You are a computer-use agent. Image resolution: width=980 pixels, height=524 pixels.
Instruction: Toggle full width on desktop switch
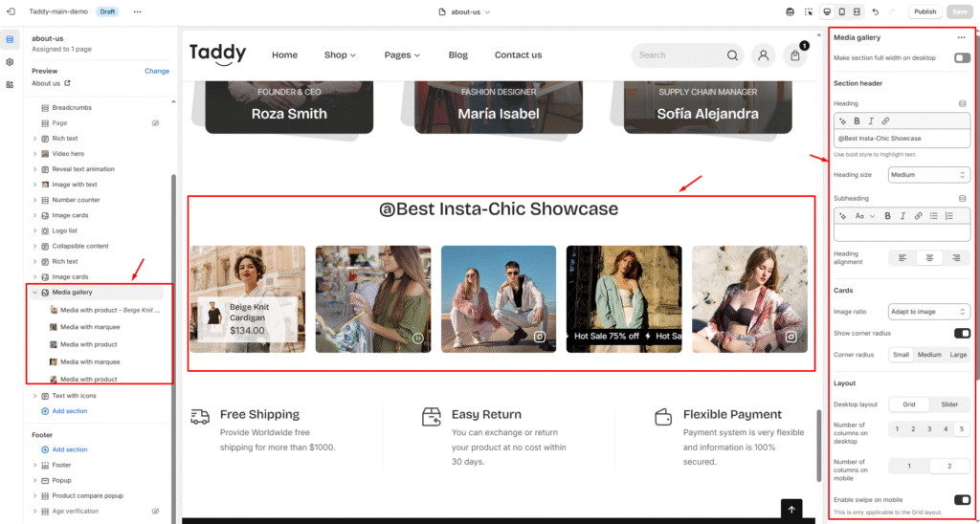[962, 58]
